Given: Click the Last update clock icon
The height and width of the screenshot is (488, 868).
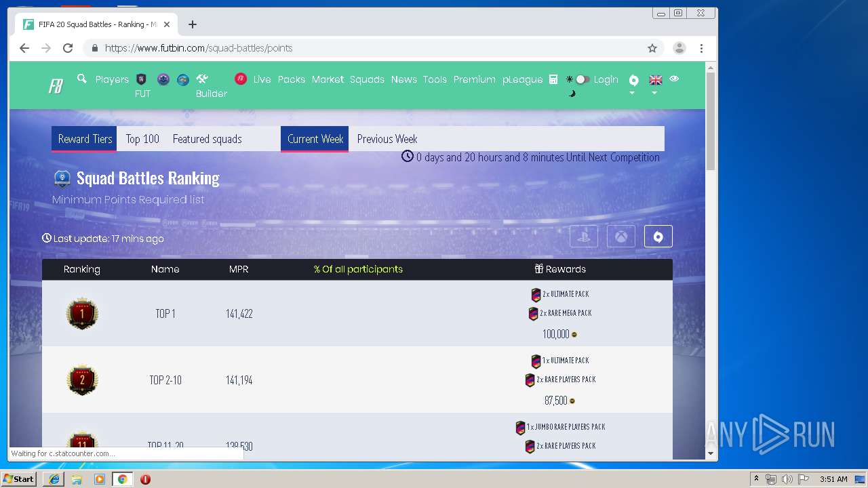Looking at the screenshot, I should click(x=47, y=239).
